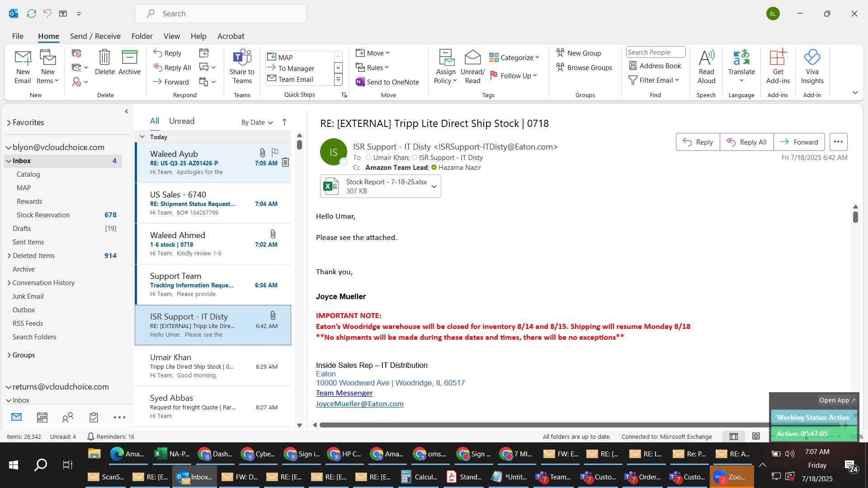Switch to People view icon

coord(68,418)
